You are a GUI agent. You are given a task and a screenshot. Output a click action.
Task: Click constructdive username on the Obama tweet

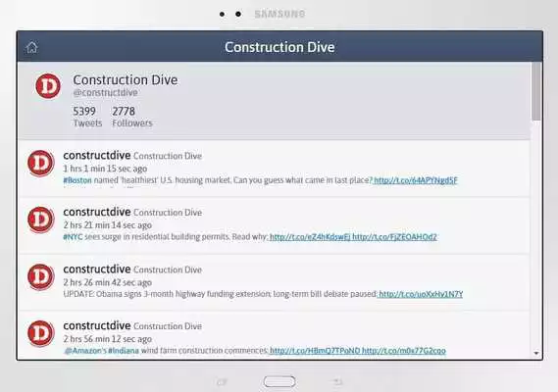97,269
